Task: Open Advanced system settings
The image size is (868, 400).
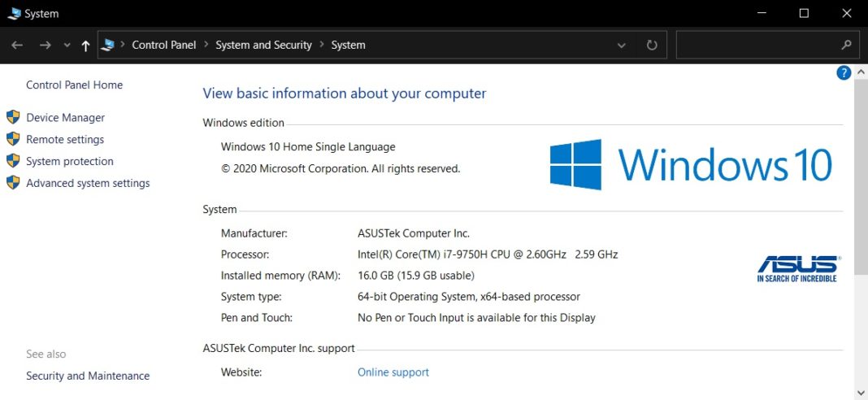Action: 88,183
